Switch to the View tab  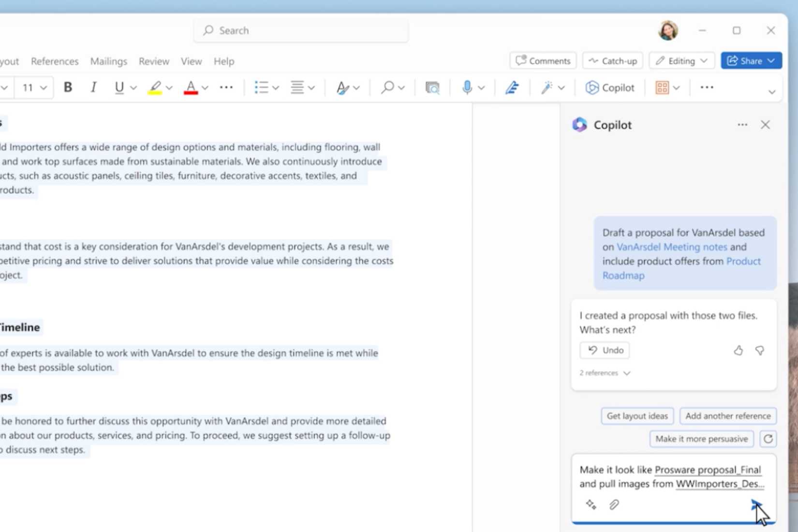click(191, 61)
